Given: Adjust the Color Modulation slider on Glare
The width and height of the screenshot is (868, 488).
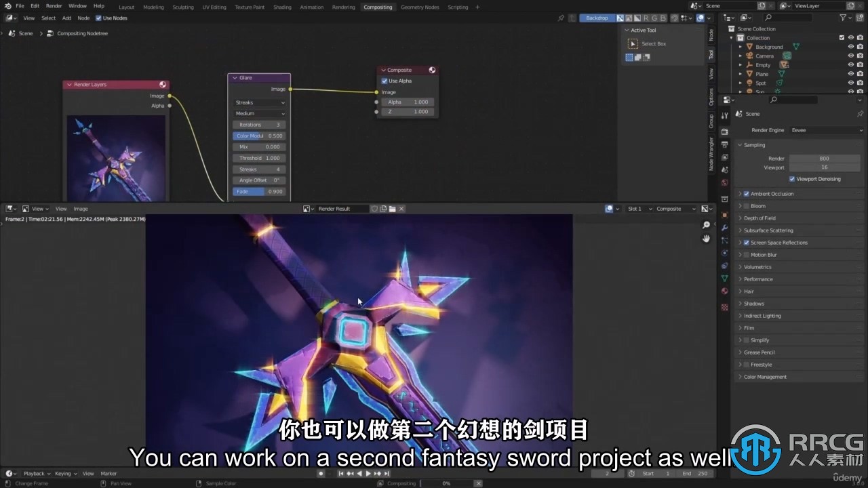Looking at the screenshot, I should click(260, 136).
